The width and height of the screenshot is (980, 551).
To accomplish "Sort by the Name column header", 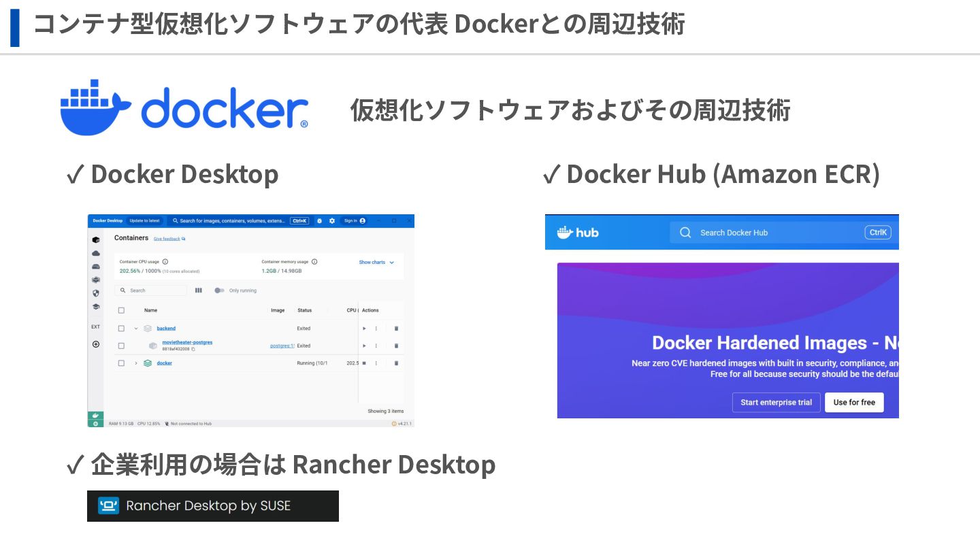I will [150, 310].
